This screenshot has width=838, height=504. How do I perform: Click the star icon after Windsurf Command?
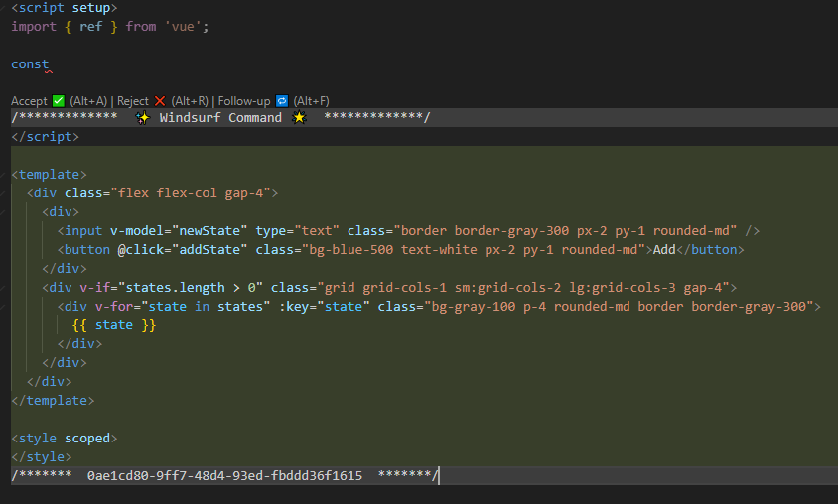click(299, 117)
